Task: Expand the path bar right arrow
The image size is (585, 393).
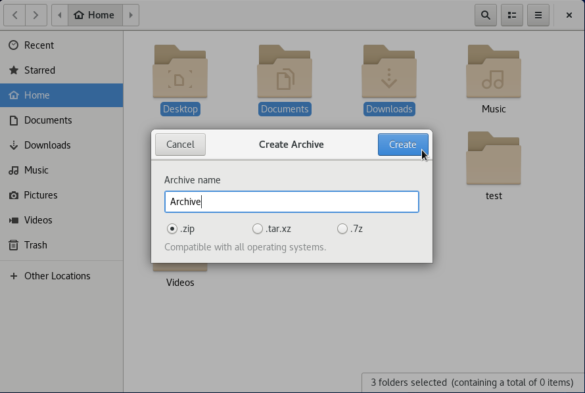Action: [x=131, y=15]
